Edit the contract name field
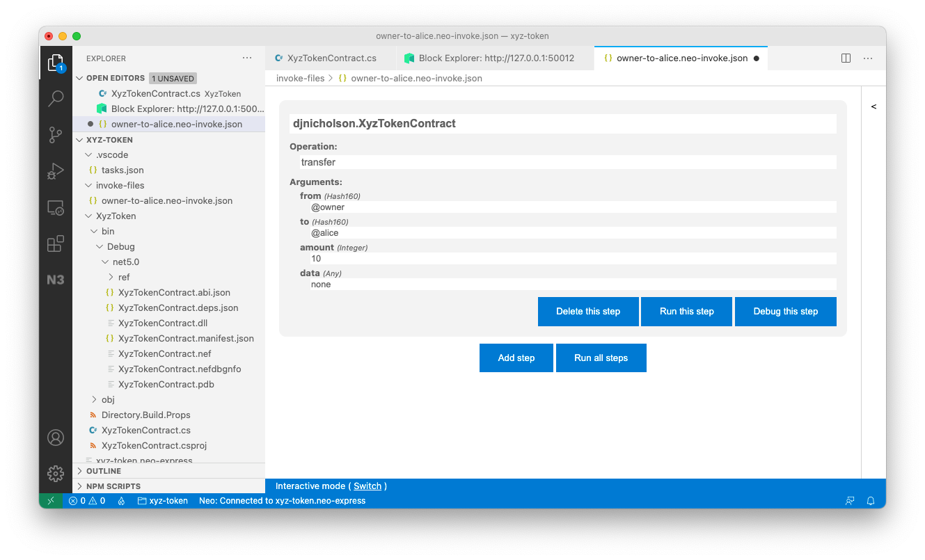 point(563,124)
